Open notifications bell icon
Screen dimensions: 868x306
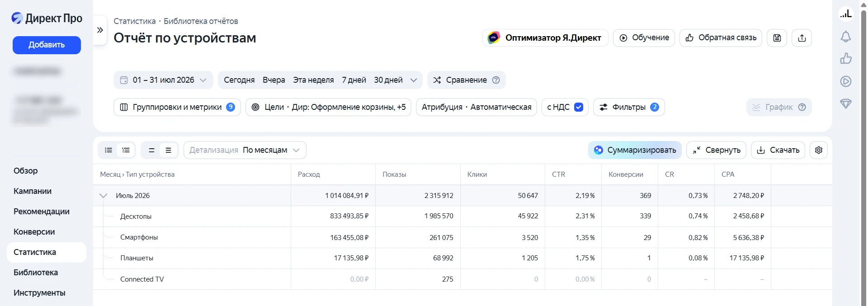click(845, 37)
